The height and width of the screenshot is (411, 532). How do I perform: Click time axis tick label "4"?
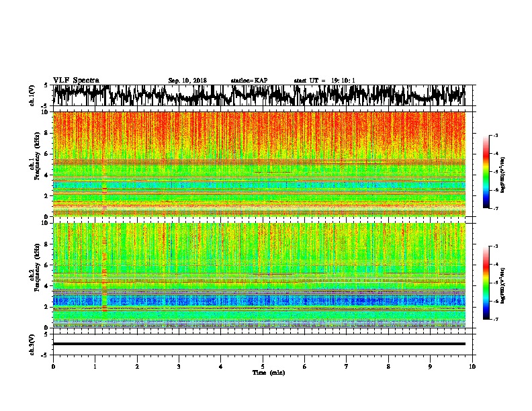click(x=220, y=367)
